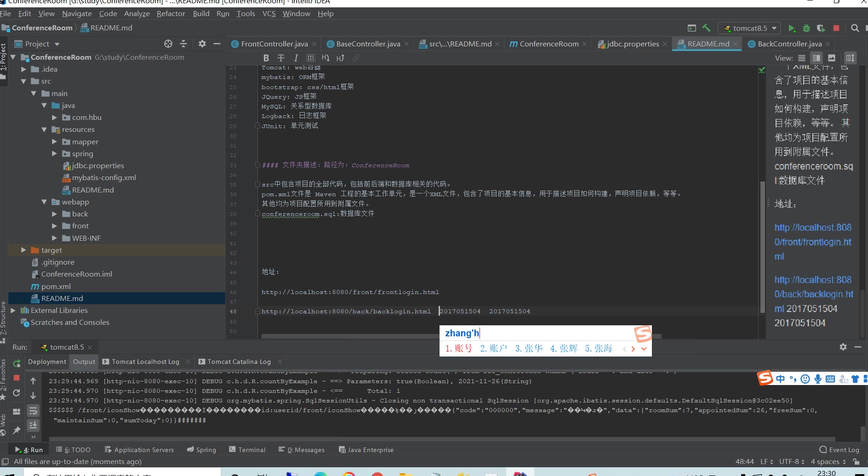Open the 6: TODO tool window
868x476 pixels.
pyautogui.click(x=74, y=450)
